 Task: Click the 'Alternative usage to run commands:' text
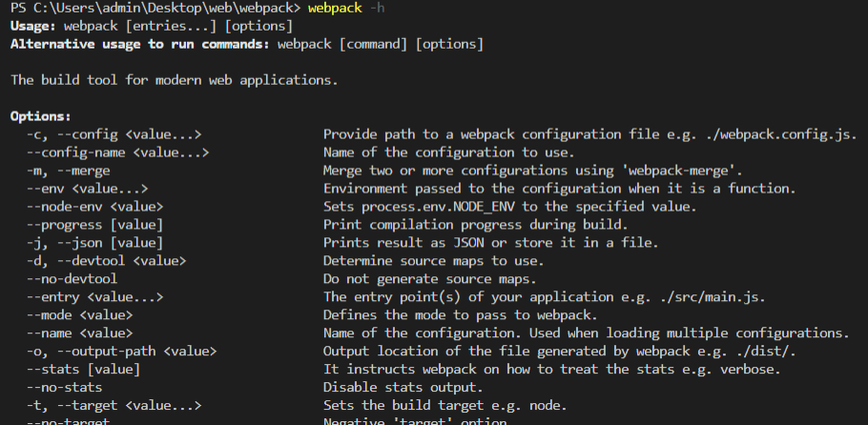[x=140, y=45]
